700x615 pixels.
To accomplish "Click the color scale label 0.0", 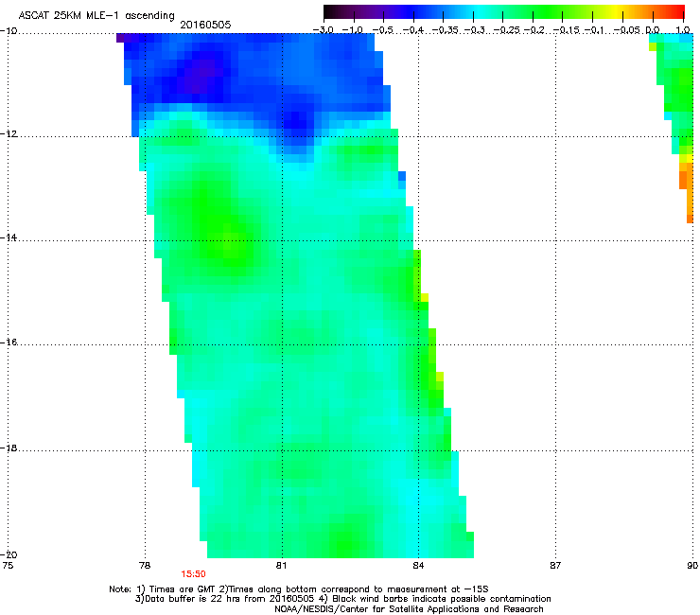I will [653, 30].
